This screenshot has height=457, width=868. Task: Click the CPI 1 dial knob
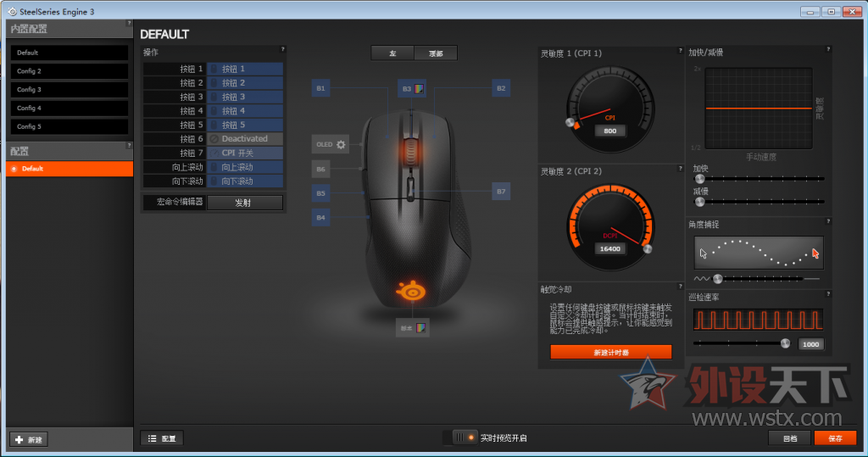tap(570, 122)
